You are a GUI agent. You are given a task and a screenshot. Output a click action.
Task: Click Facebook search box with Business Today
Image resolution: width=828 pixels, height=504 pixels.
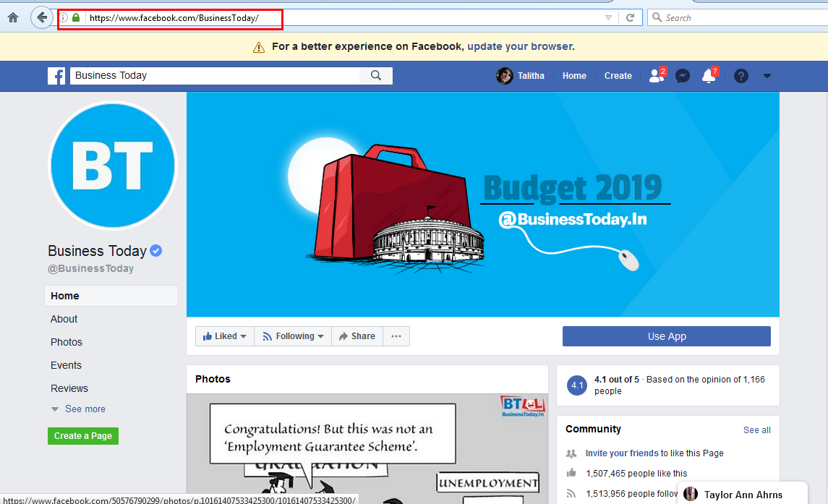[x=214, y=75]
